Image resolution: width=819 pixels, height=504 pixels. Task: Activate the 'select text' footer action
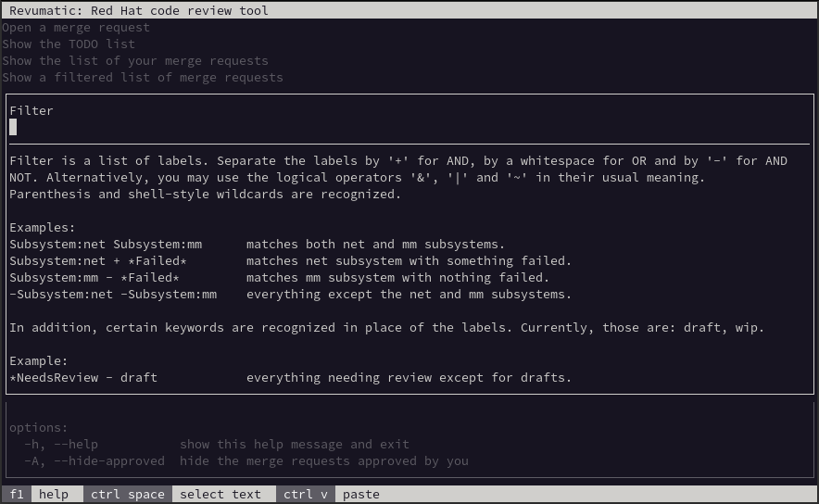pos(220,495)
